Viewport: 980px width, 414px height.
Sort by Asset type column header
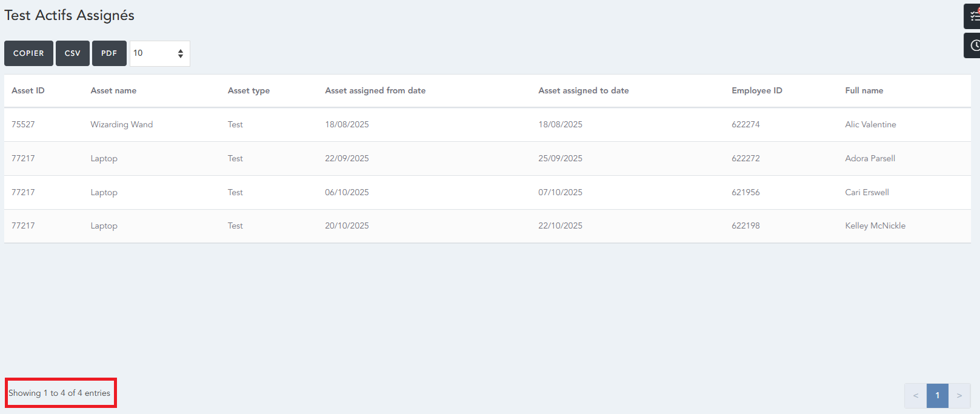pyautogui.click(x=248, y=90)
